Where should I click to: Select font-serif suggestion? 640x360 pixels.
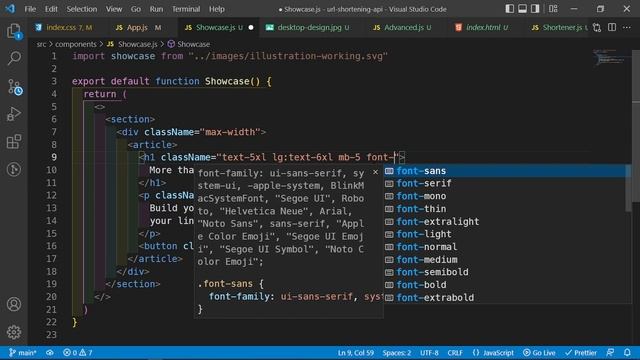[x=506, y=184]
